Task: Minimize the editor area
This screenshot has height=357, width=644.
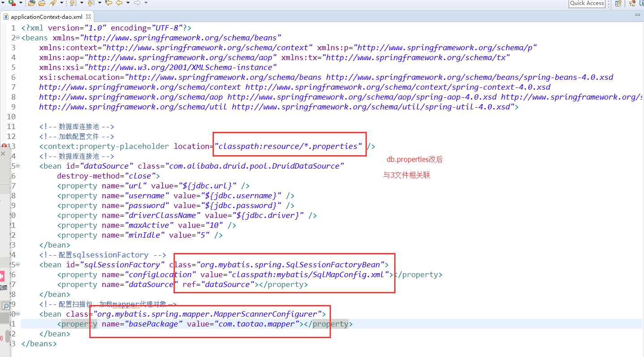Action: tap(638, 16)
